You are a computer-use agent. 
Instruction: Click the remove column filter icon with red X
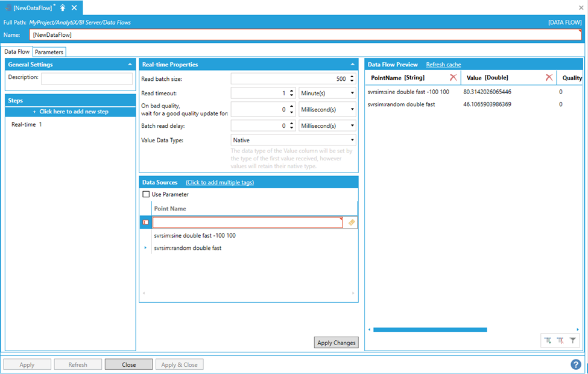tap(560, 341)
